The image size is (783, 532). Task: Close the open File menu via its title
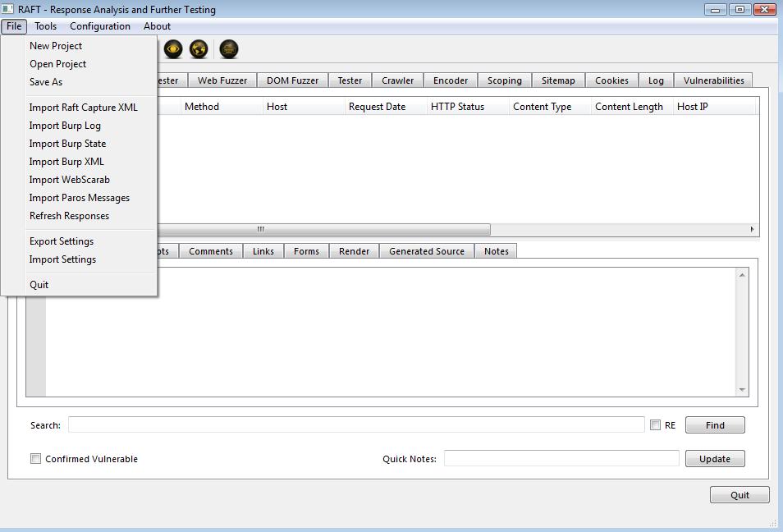pyautogui.click(x=14, y=26)
